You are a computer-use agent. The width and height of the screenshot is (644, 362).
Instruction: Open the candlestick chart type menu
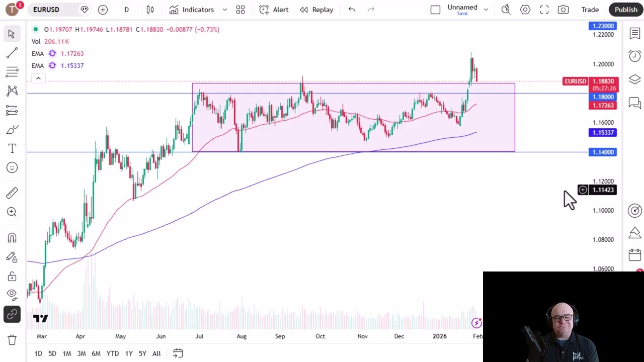[x=150, y=10]
